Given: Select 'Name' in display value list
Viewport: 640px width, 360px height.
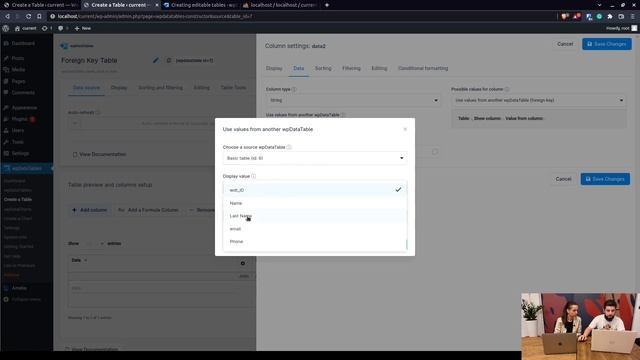Looking at the screenshot, I should (x=315, y=203).
